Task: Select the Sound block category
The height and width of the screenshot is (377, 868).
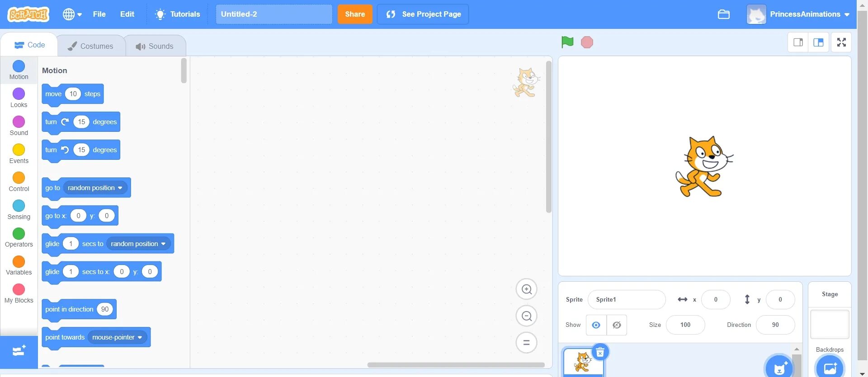Action: pos(19,126)
